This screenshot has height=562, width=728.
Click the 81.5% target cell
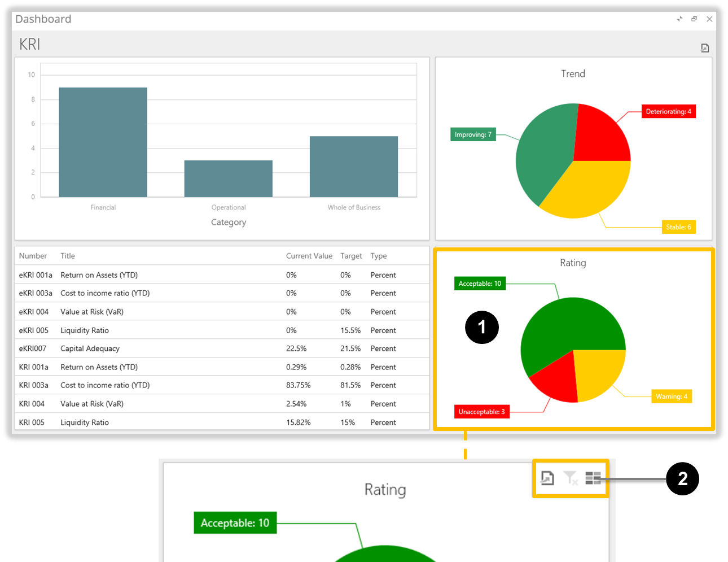tap(350, 385)
